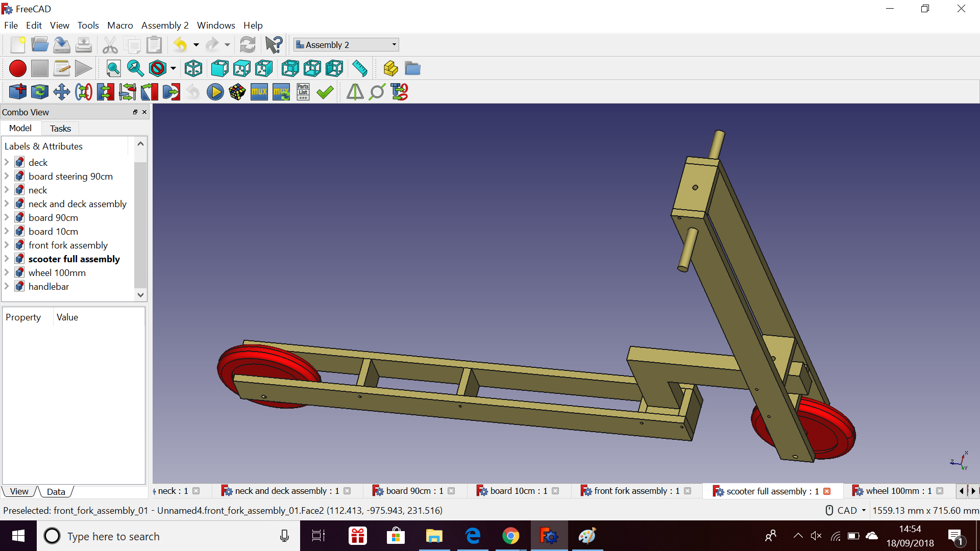The image size is (980, 551).
Task: Click the Undo arrow icon
Action: pos(180,45)
